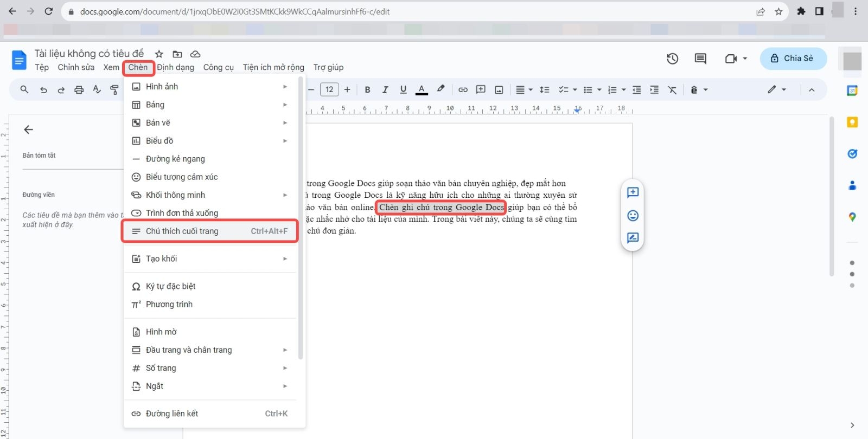The width and height of the screenshot is (868, 439).
Task: Open Google Calendar side panel
Action: 852,91
